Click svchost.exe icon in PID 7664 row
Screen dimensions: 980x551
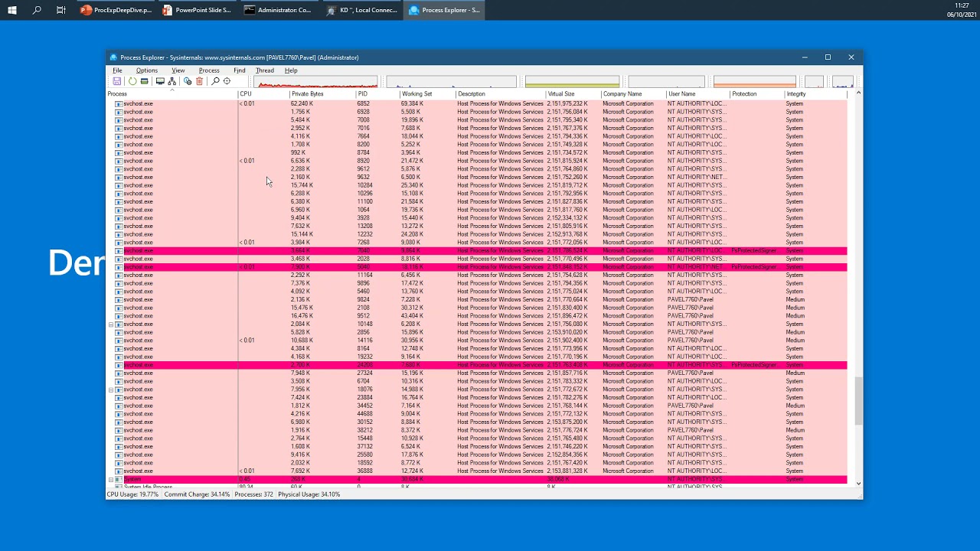119,136
